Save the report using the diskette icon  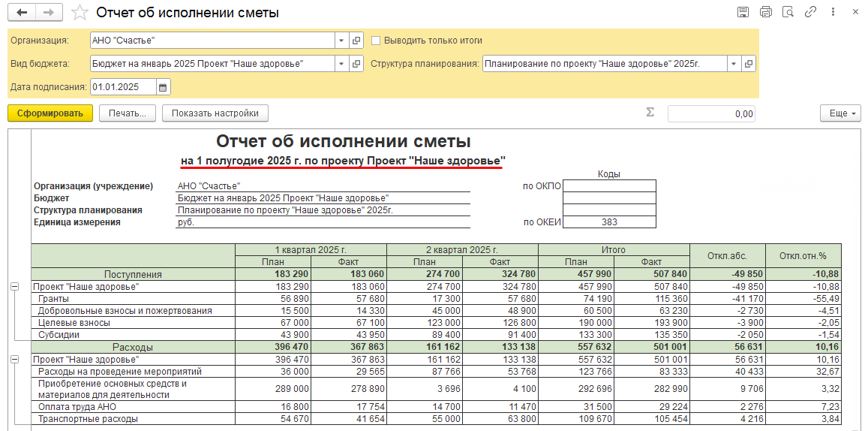tap(743, 11)
